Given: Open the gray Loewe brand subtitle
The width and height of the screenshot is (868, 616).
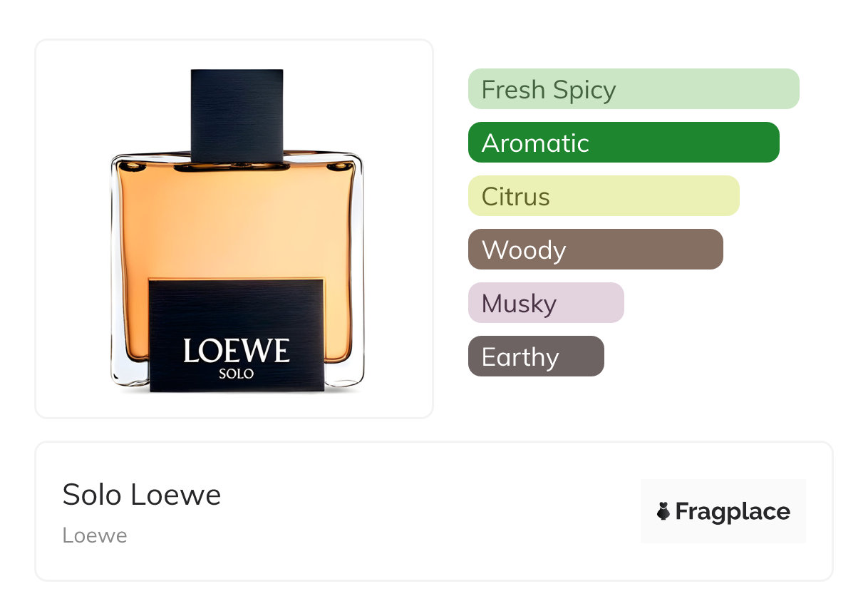Looking at the screenshot, I should coord(95,535).
